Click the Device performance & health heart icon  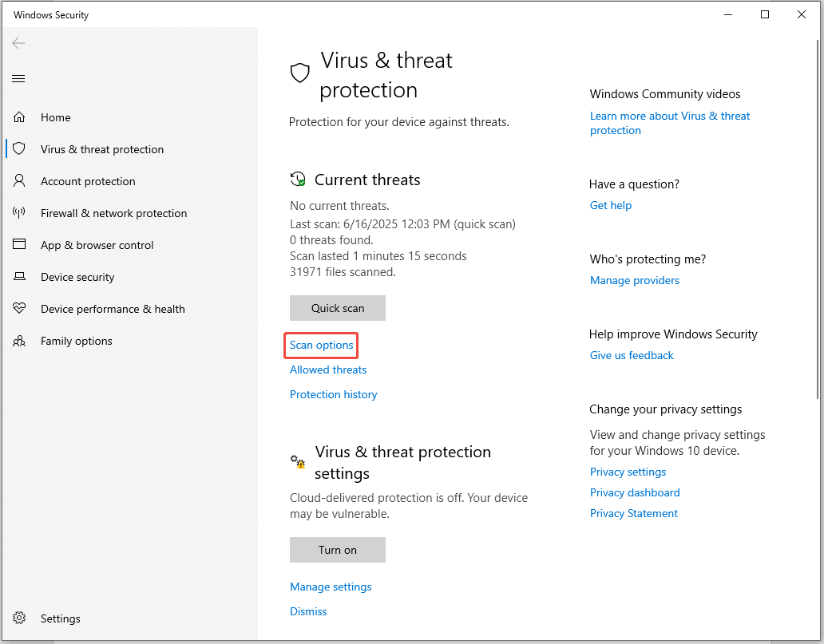click(19, 309)
